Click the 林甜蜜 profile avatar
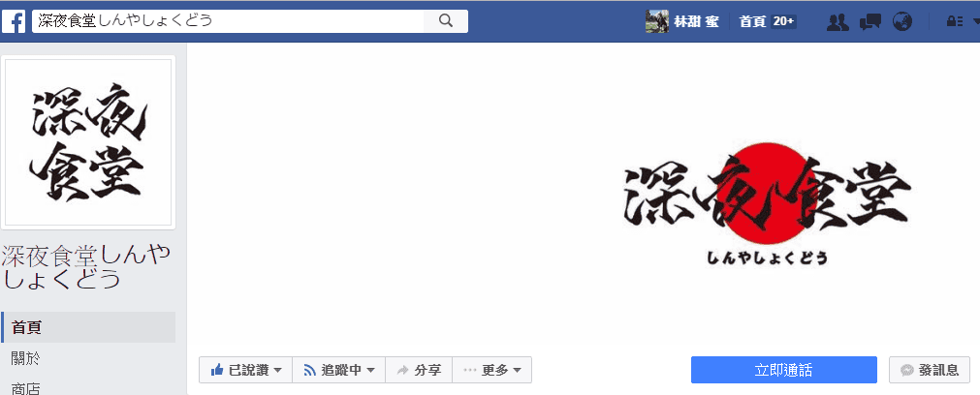This screenshot has height=395, width=980. (x=656, y=21)
